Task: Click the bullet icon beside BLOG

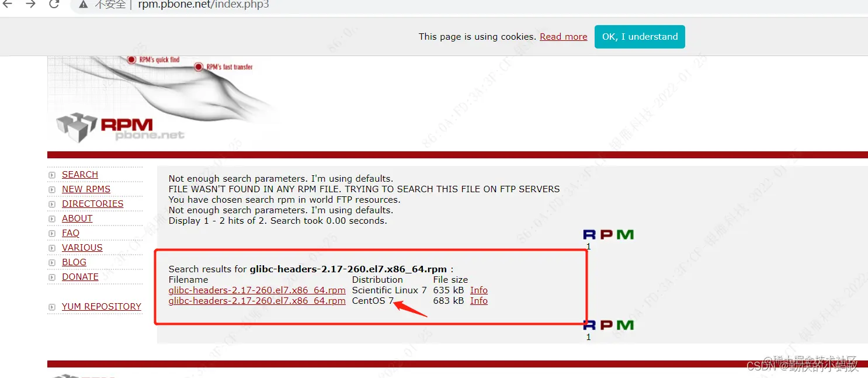Action: point(51,263)
